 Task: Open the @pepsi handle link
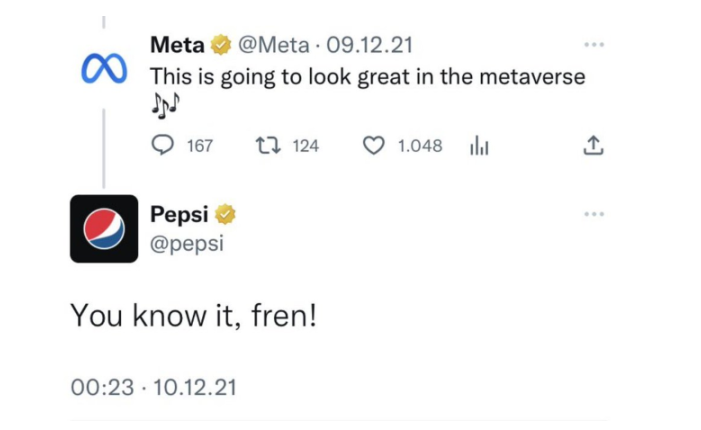coord(187,244)
